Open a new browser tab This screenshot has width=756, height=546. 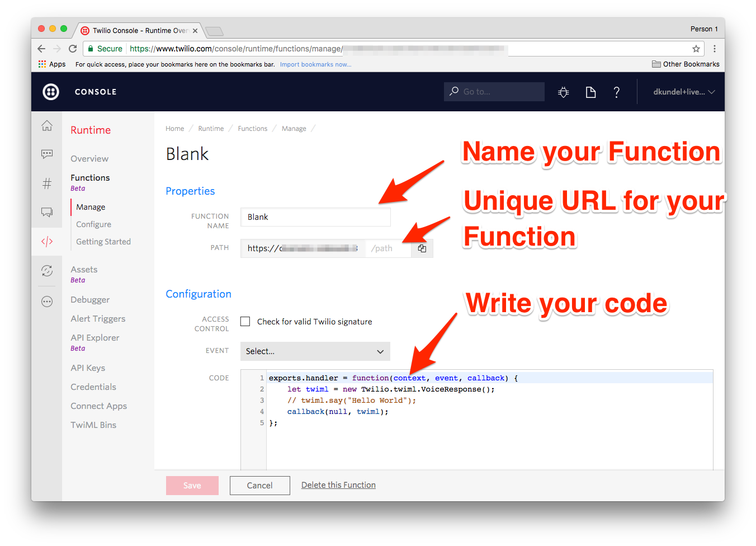pyautogui.click(x=214, y=31)
